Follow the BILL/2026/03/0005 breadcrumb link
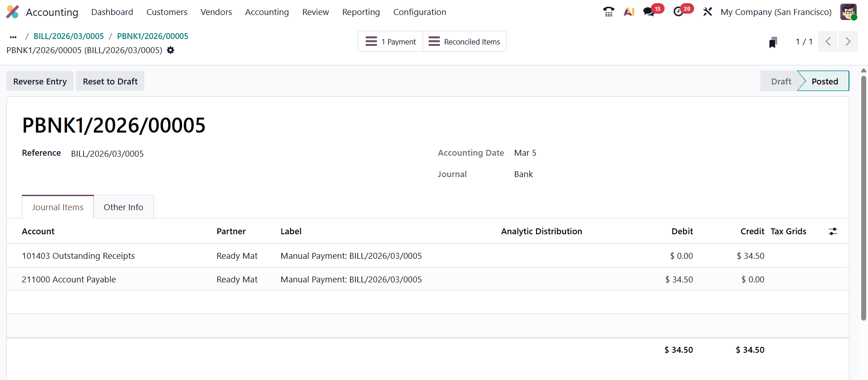 [x=69, y=36]
